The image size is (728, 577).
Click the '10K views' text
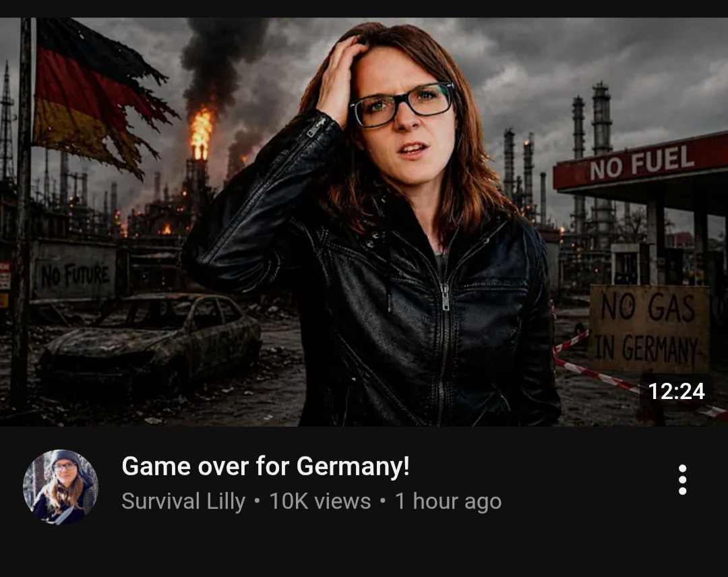320,502
